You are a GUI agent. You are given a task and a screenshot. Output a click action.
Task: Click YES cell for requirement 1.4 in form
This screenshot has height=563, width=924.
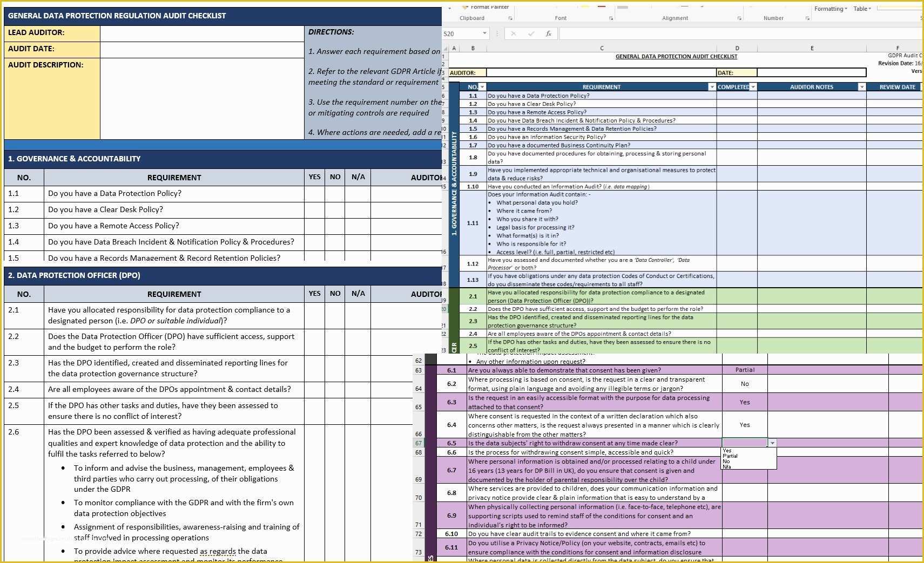(314, 242)
